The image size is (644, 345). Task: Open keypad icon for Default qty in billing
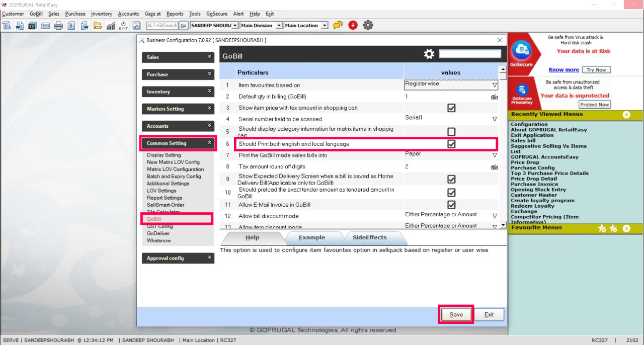click(x=494, y=97)
